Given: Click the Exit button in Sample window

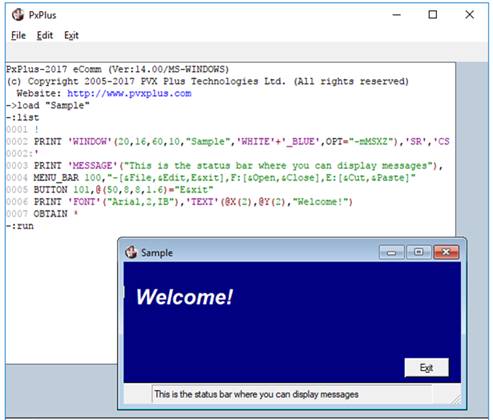Looking at the screenshot, I should (x=426, y=368).
